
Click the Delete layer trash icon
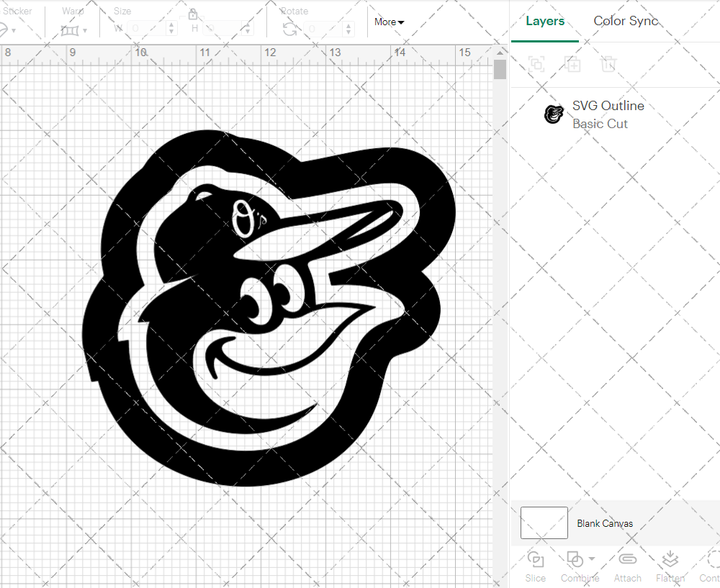608,64
